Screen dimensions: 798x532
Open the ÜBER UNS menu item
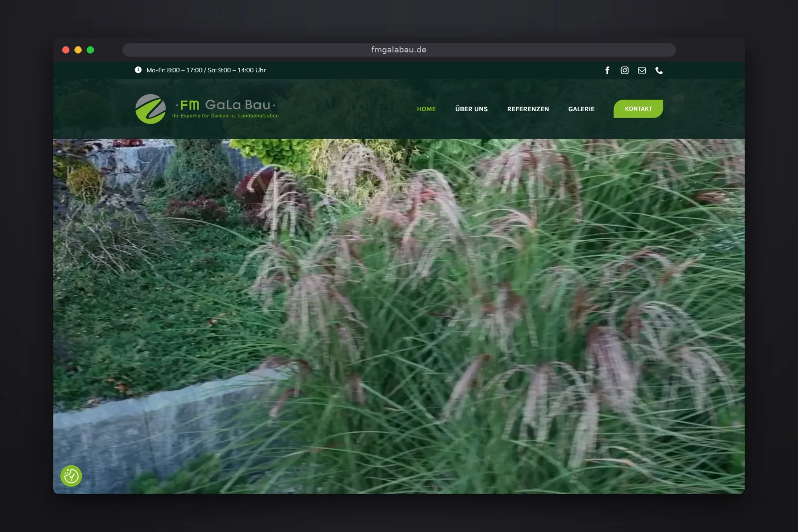pos(471,109)
